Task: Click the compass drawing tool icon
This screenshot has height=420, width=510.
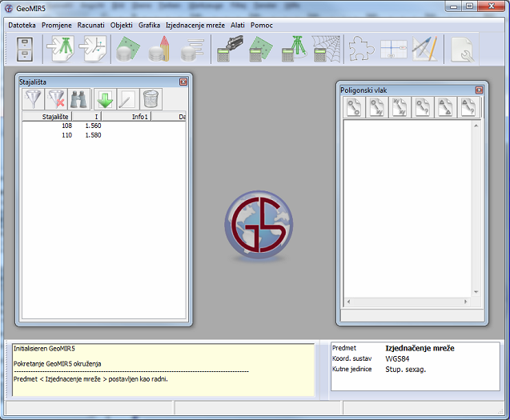Action: 423,50
